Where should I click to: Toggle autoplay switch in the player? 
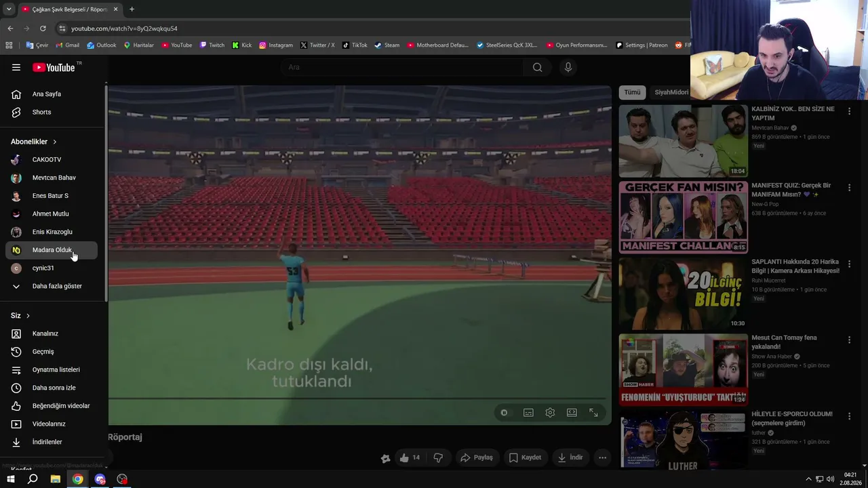504,413
